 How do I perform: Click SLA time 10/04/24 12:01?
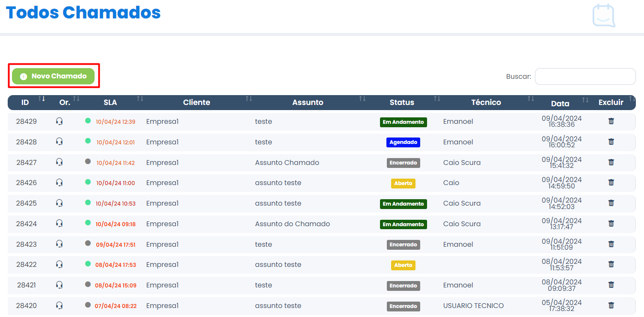click(116, 143)
